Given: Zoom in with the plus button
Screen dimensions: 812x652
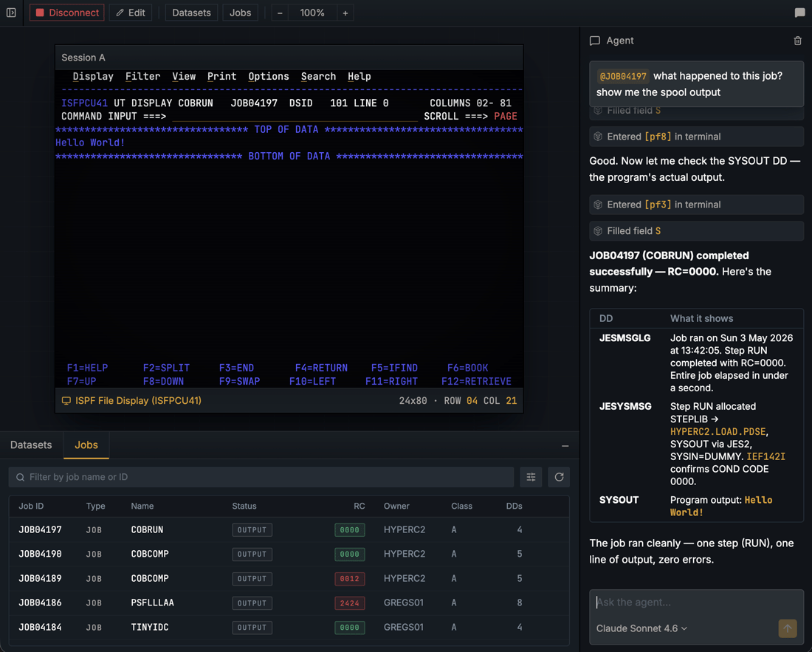Looking at the screenshot, I should click(x=345, y=13).
